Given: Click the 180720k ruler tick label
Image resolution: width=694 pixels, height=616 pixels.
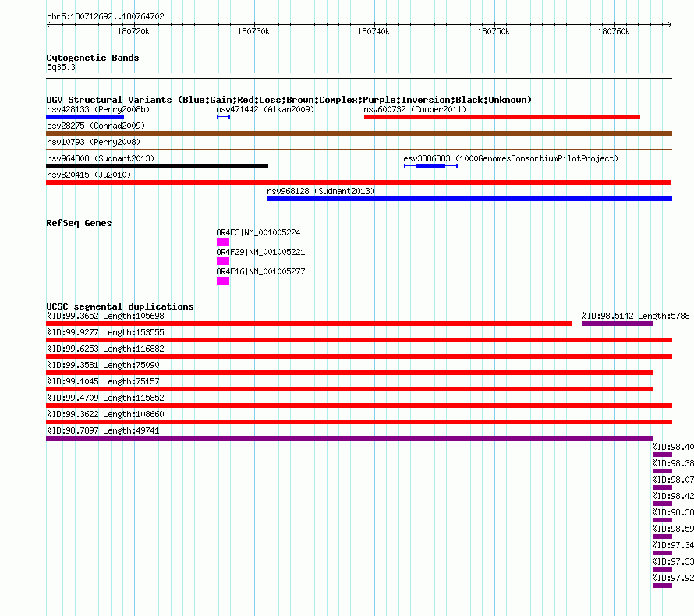Looking at the screenshot, I should 133,31.
